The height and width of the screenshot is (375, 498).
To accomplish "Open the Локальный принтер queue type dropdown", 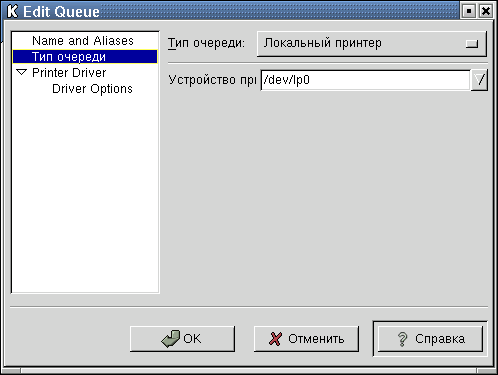I will point(372,44).
